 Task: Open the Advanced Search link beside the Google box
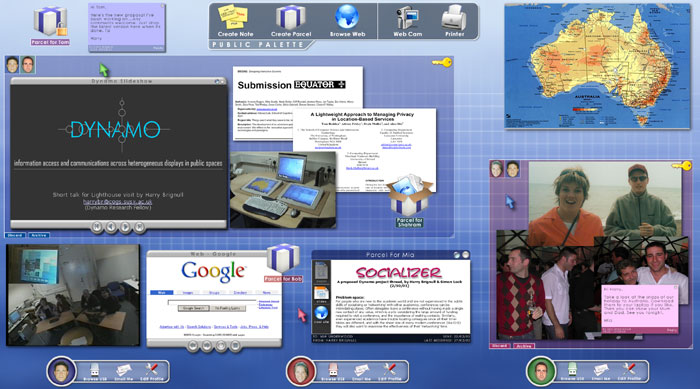pyautogui.click(x=268, y=301)
